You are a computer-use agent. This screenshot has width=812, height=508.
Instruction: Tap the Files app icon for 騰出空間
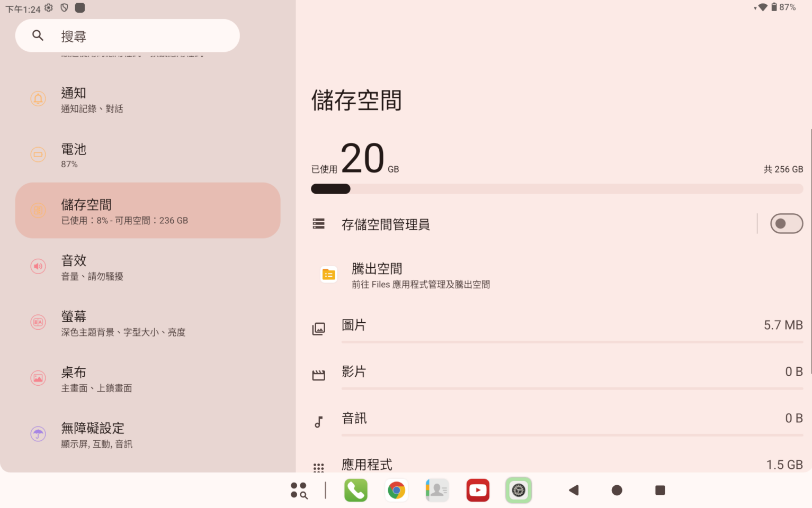(x=329, y=274)
